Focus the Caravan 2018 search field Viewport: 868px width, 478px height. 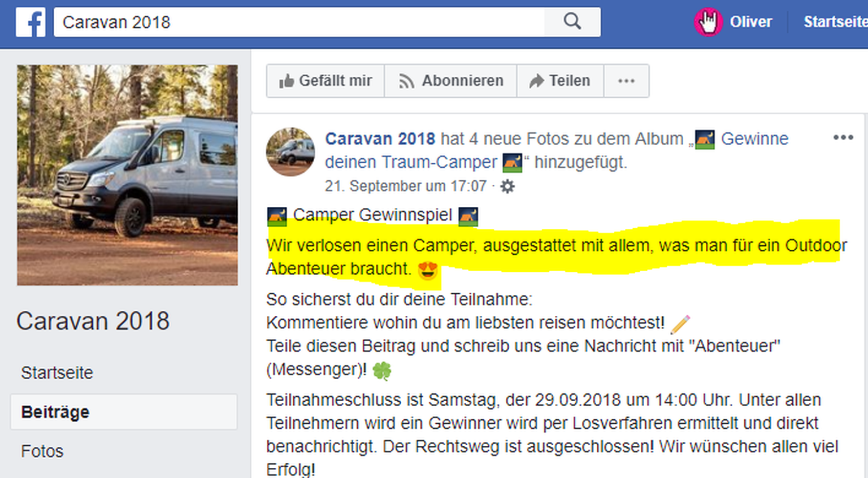pyautogui.click(x=299, y=22)
